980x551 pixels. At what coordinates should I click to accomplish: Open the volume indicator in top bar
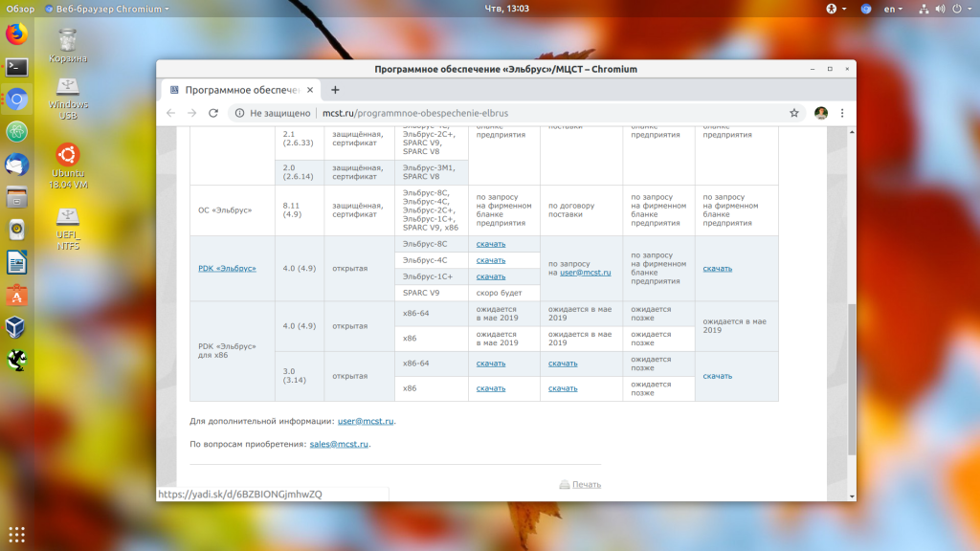[x=940, y=9]
